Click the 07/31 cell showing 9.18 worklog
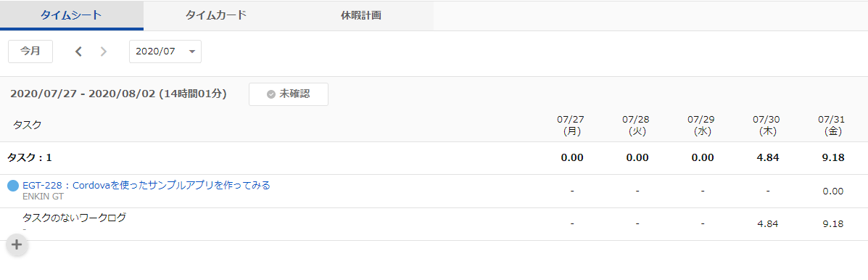Screen dimensions: 868x280 pos(834,224)
